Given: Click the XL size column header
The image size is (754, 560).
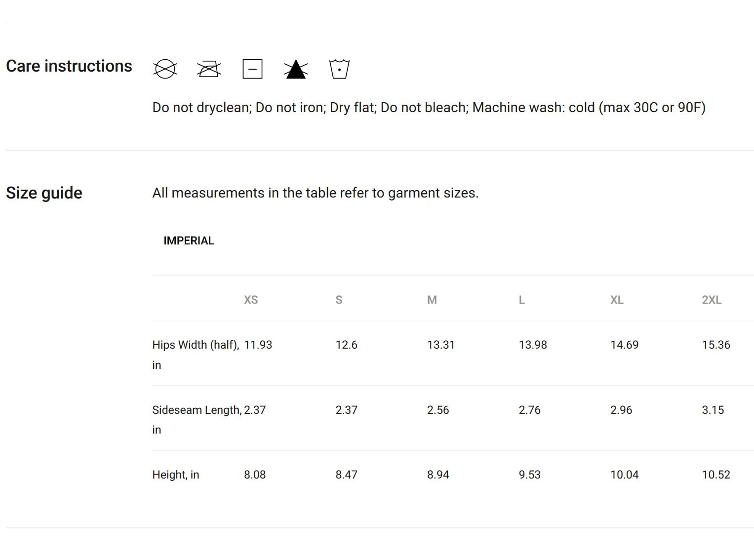Looking at the screenshot, I should [617, 300].
